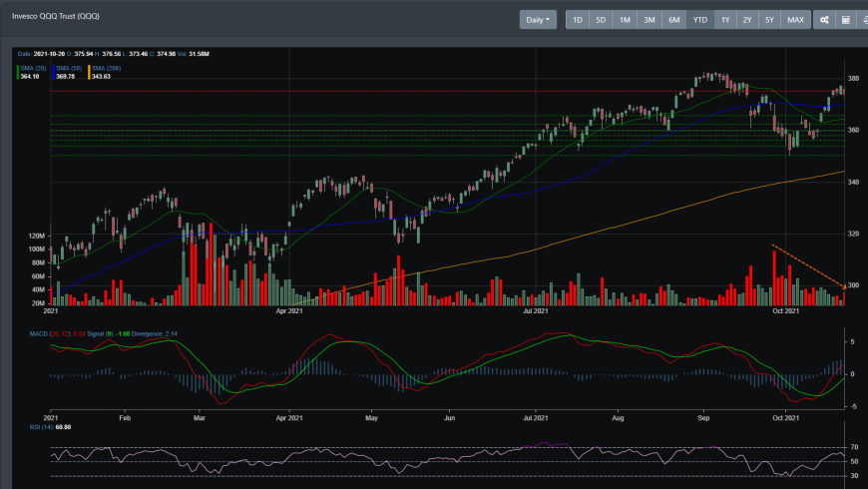Image resolution: width=868 pixels, height=489 pixels.
Task: Click the RSI 30 level label
Action: coord(855,476)
